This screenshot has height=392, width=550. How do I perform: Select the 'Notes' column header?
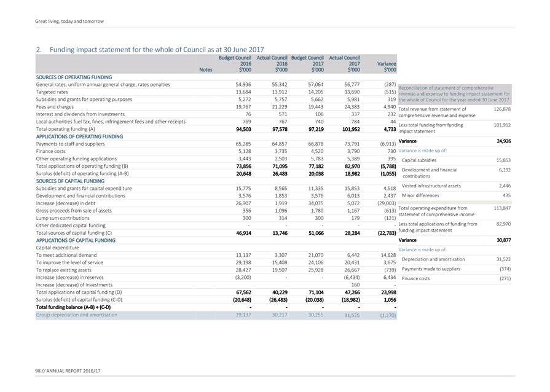click(206, 70)
